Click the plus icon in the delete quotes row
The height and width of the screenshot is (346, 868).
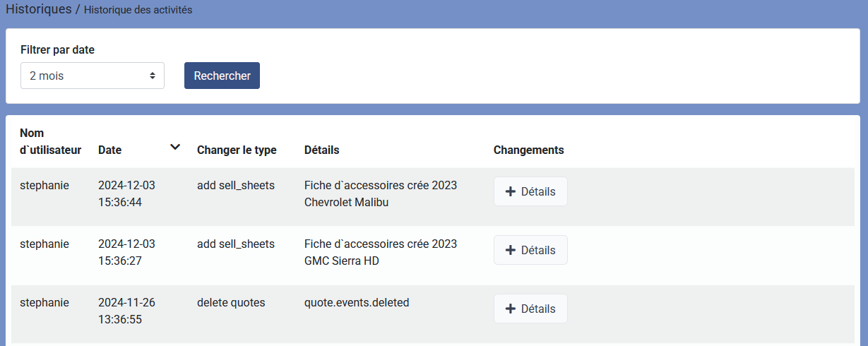point(511,309)
